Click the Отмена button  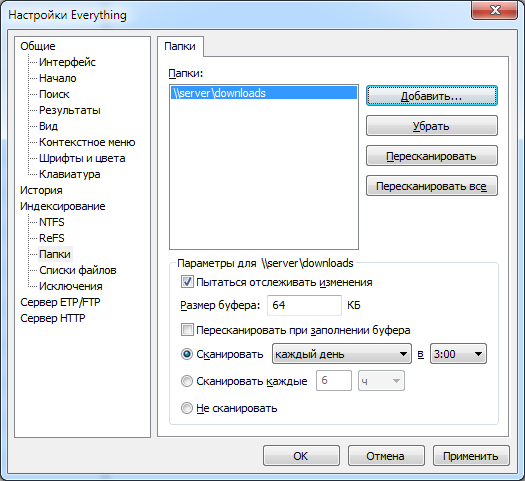click(x=386, y=456)
